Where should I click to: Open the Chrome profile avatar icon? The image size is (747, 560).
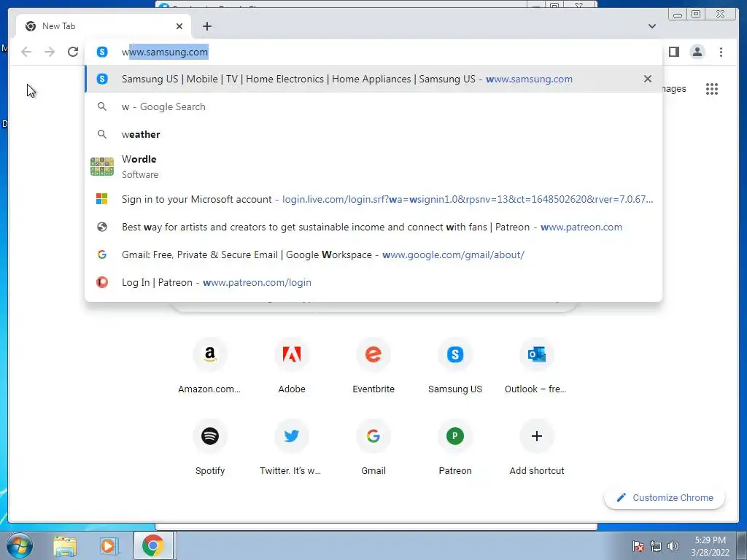point(697,52)
